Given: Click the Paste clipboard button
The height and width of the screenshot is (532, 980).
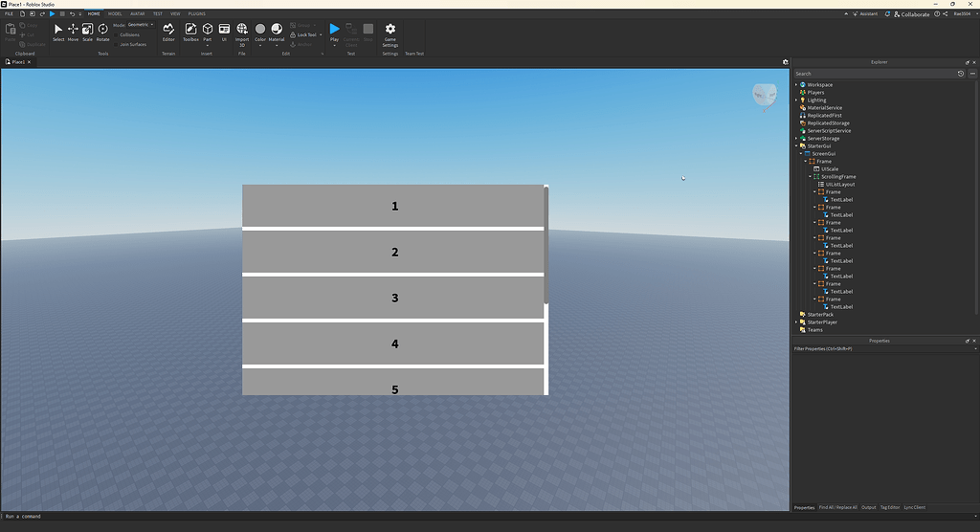Looking at the screenshot, I should 10,33.
